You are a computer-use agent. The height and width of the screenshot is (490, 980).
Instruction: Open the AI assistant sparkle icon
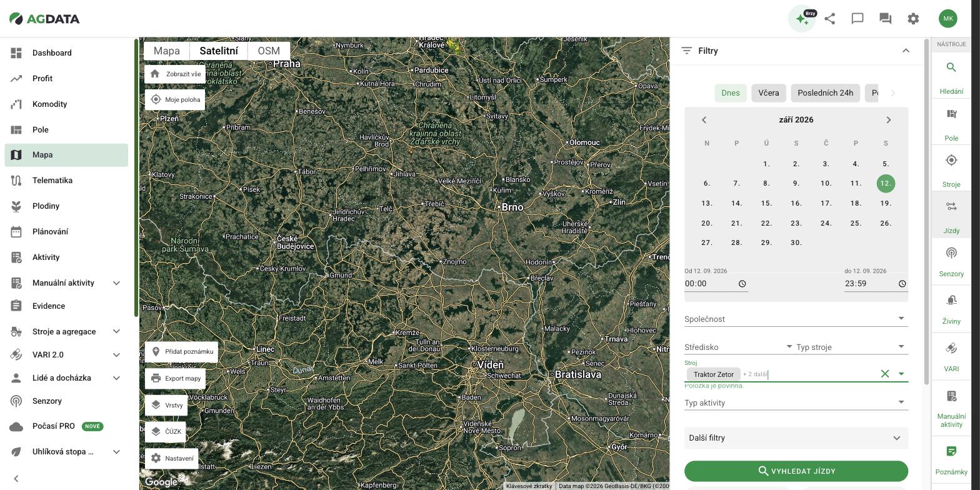click(802, 19)
